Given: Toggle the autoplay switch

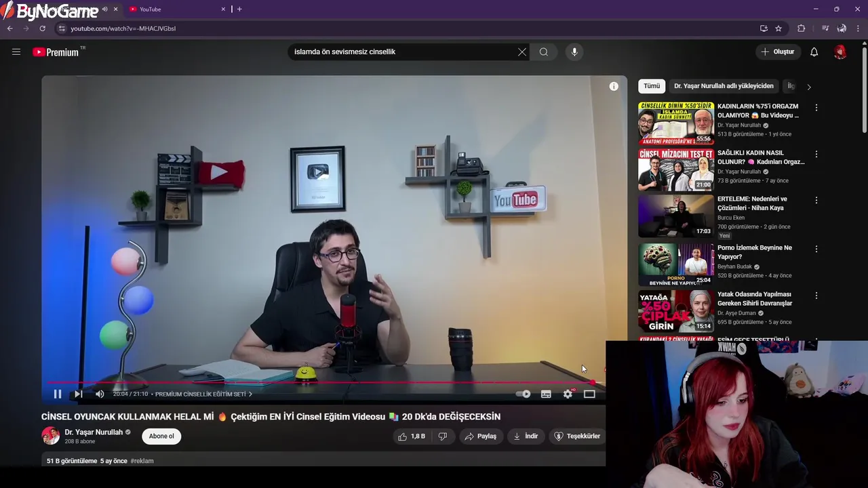Looking at the screenshot, I should [524, 394].
